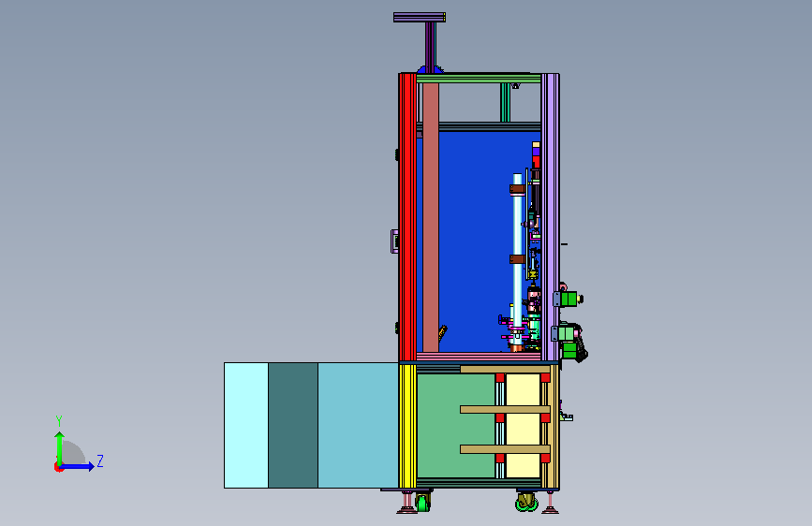Viewport: 812px width, 526px height.
Task: Pick the left green caster wheel
Action: click(422, 503)
